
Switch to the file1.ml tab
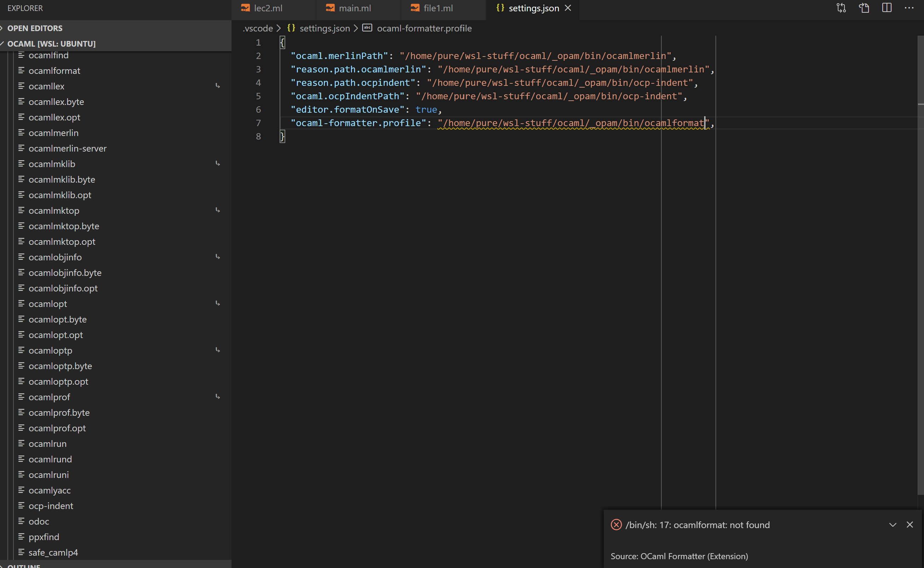coord(438,7)
